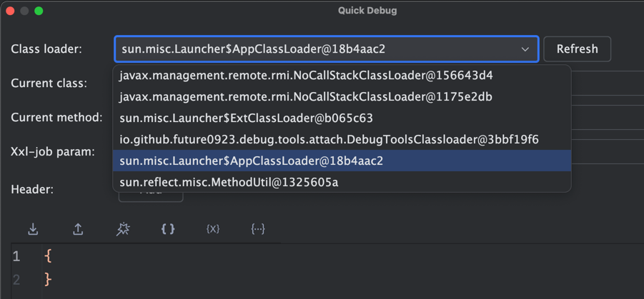
Task: Pick sun.reflect.misc.MethodUtil@1325605a
Action: pos(342,182)
